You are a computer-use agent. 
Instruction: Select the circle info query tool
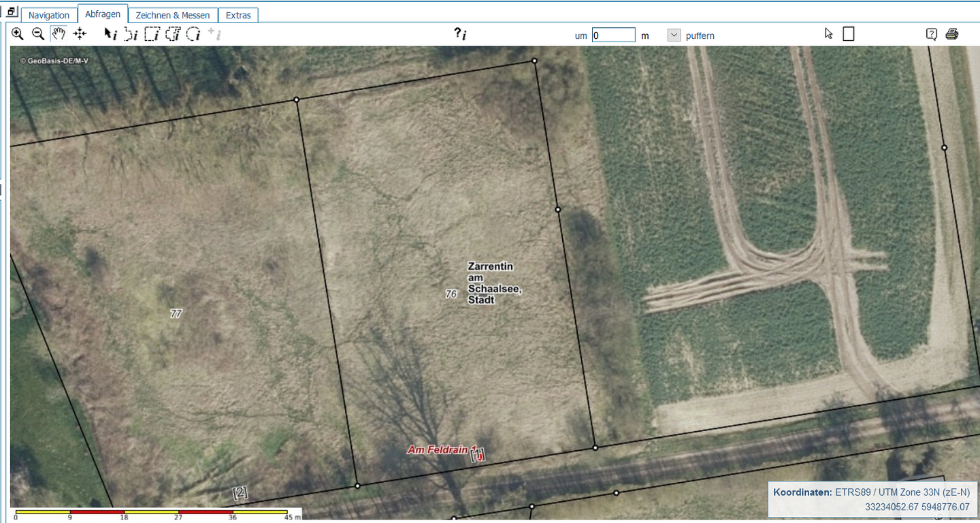194,34
